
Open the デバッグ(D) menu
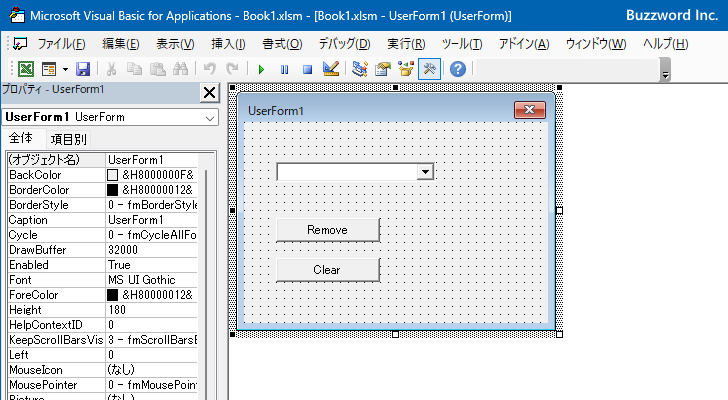(x=344, y=44)
